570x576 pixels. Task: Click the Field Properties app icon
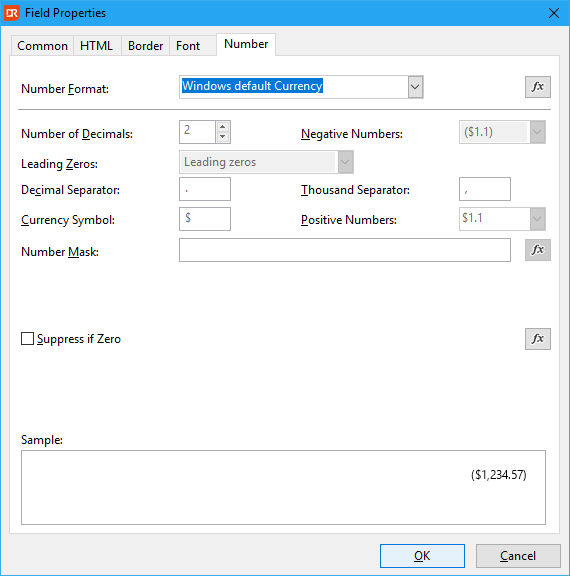tap(11, 13)
